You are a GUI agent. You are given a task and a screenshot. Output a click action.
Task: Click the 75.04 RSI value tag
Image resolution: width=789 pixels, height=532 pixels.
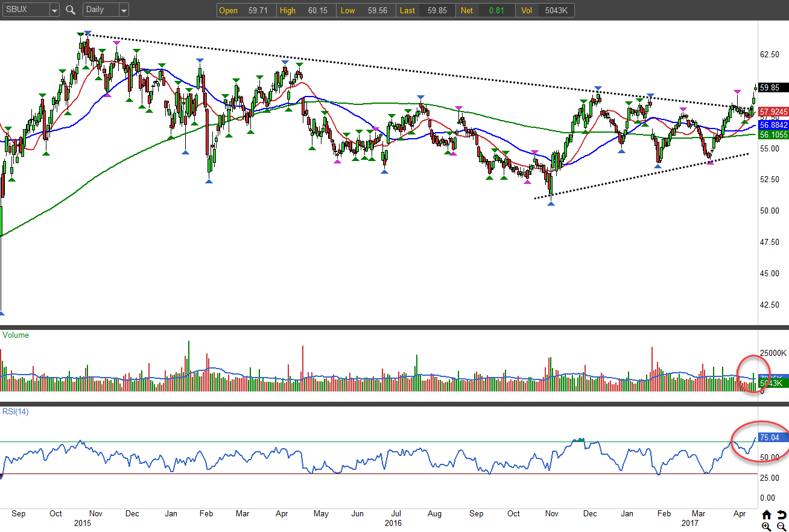tap(772, 437)
